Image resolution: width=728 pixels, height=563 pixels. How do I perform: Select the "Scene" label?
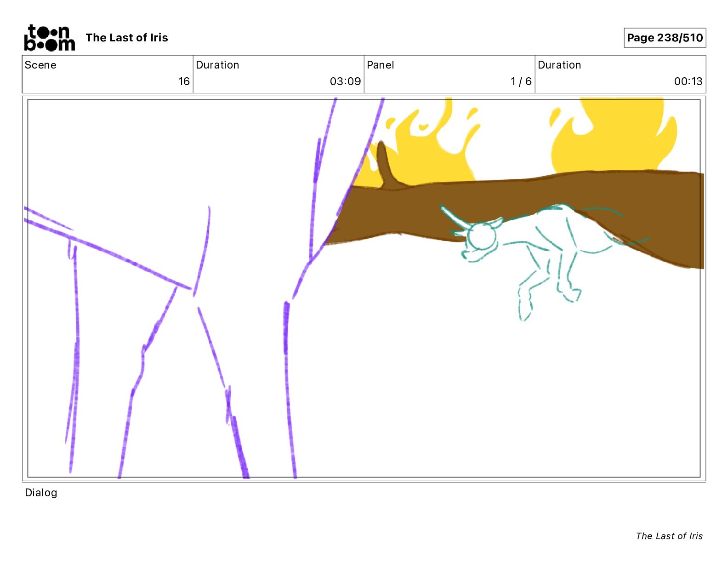click(40, 65)
